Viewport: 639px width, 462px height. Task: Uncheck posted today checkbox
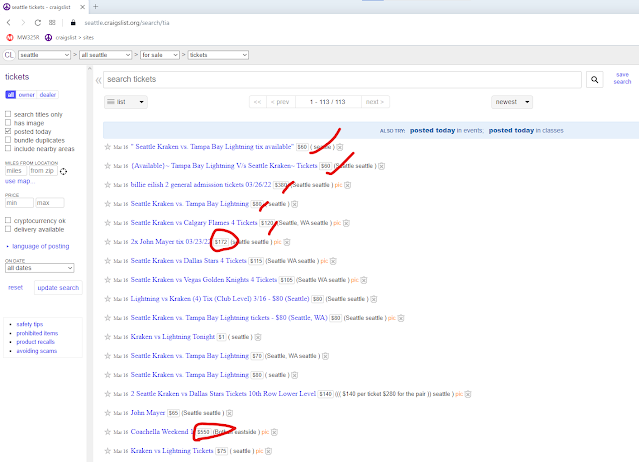coord(8,131)
